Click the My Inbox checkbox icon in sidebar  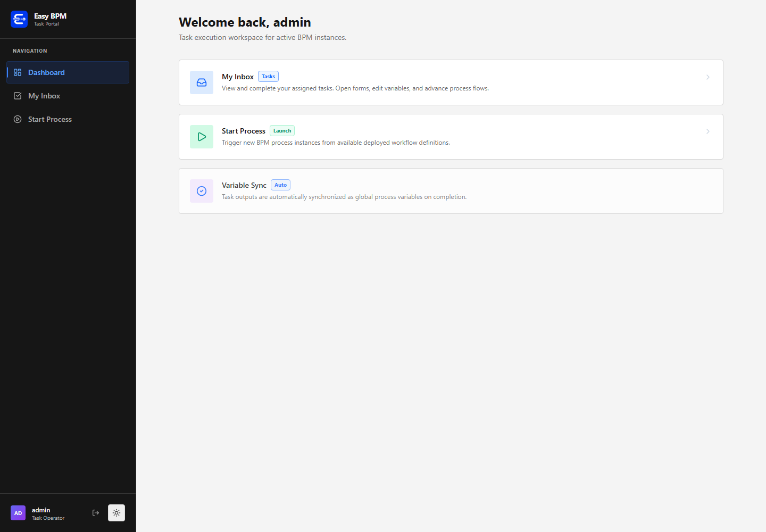pyautogui.click(x=18, y=96)
